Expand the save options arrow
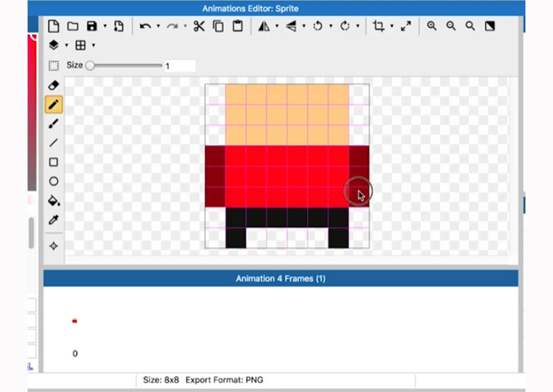The width and height of the screenshot is (553, 392). tap(105, 26)
